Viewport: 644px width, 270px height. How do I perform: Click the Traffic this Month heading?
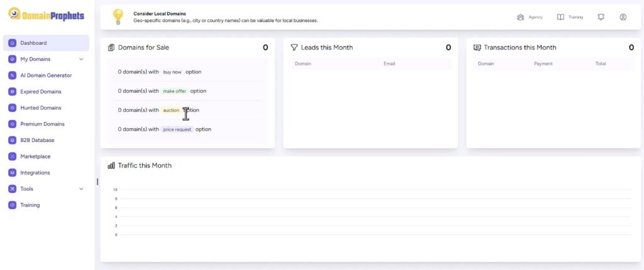[145, 166]
